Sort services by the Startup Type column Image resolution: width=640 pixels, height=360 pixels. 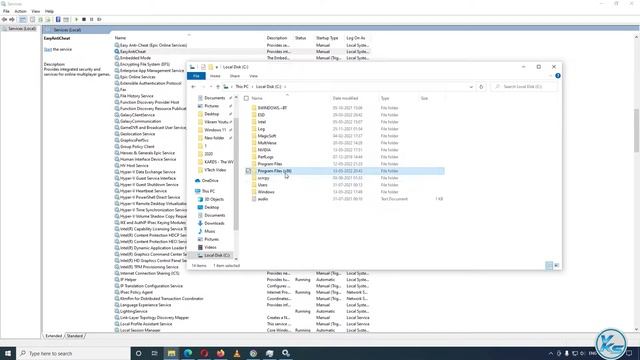pyautogui.click(x=327, y=38)
